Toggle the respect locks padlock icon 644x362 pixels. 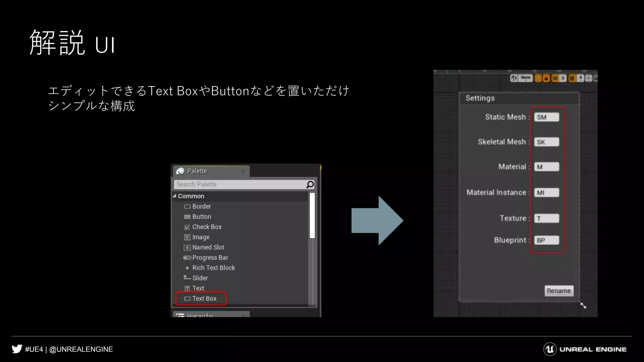point(546,78)
